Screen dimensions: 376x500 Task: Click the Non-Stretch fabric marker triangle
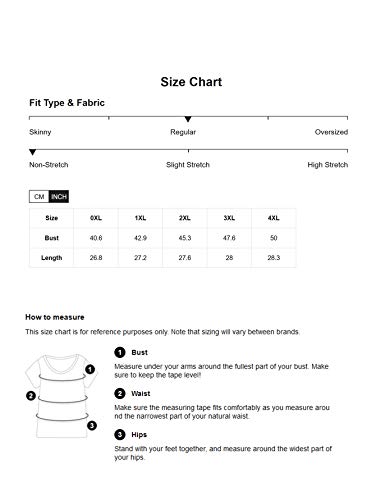pyautogui.click(x=32, y=152)
